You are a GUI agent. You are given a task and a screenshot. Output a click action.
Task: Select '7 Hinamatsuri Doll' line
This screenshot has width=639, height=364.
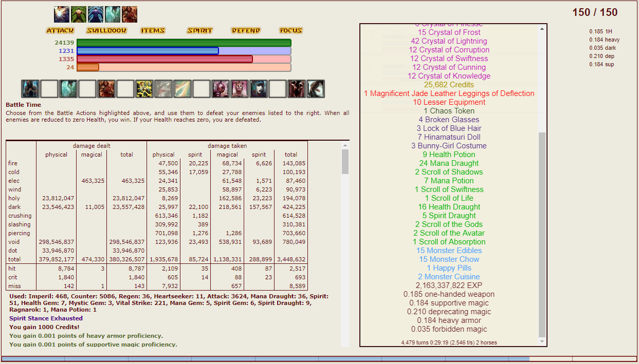click(449, 137)
